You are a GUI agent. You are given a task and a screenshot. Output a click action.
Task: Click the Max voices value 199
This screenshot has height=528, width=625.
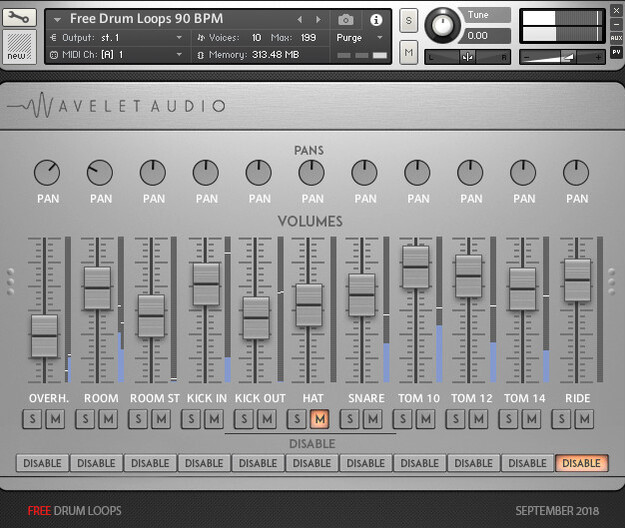pos(308,38)
